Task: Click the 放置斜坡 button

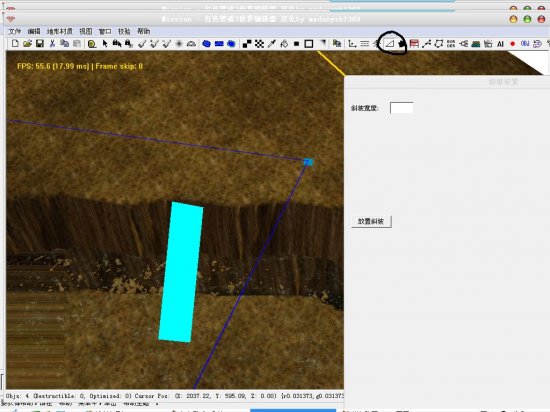Action: pyautogui.click(x=371, y=221)
